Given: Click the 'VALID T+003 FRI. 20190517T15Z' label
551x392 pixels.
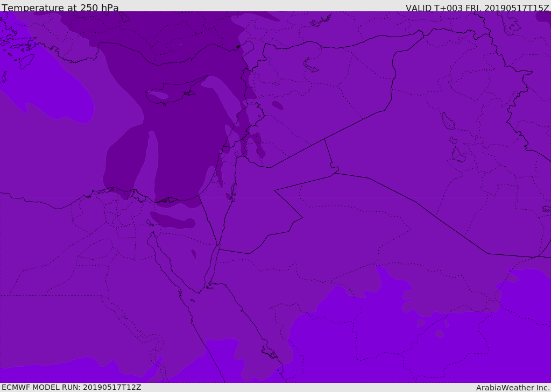Looking at the screenshot, I should point(477,8).
